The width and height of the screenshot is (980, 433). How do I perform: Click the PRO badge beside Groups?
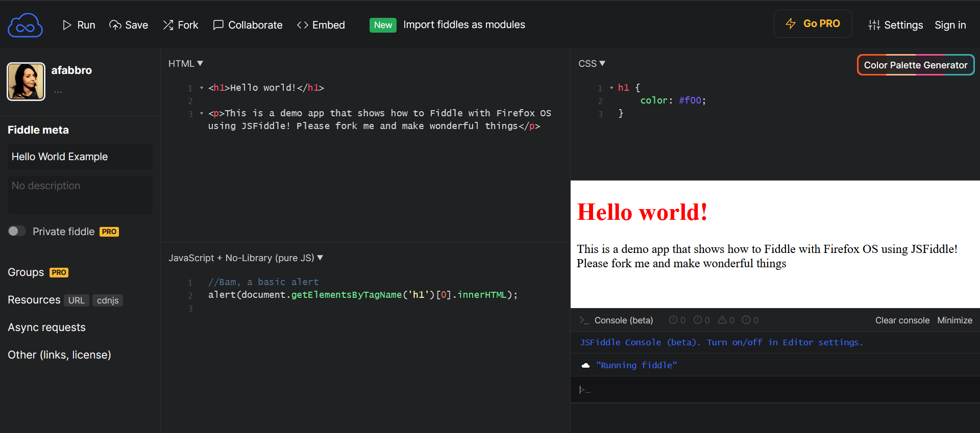(59, 272)
